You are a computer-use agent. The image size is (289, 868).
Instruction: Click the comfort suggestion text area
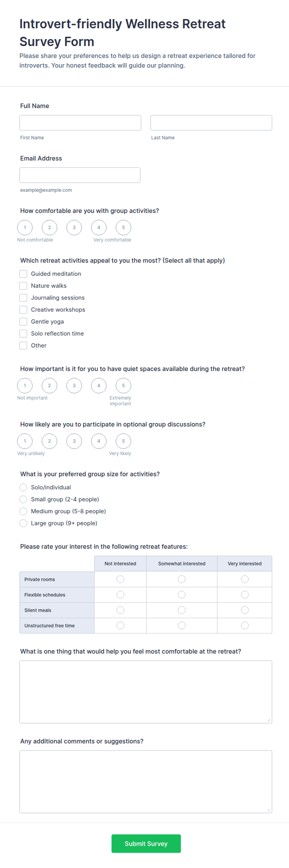(146, 692)
